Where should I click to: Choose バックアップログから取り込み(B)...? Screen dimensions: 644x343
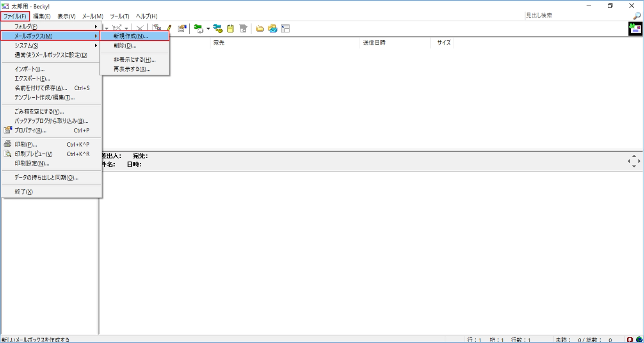pyautogui.click(x=51, y=121)
